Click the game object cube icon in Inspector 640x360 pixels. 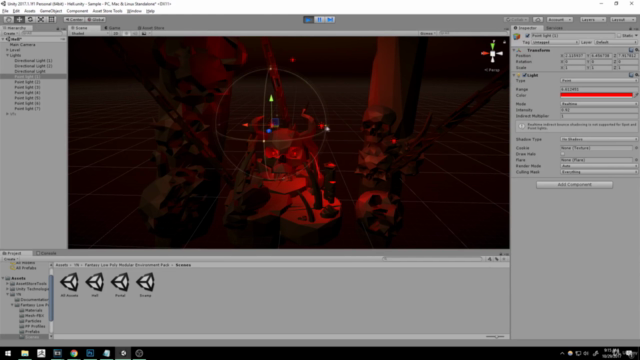[517, 36]
